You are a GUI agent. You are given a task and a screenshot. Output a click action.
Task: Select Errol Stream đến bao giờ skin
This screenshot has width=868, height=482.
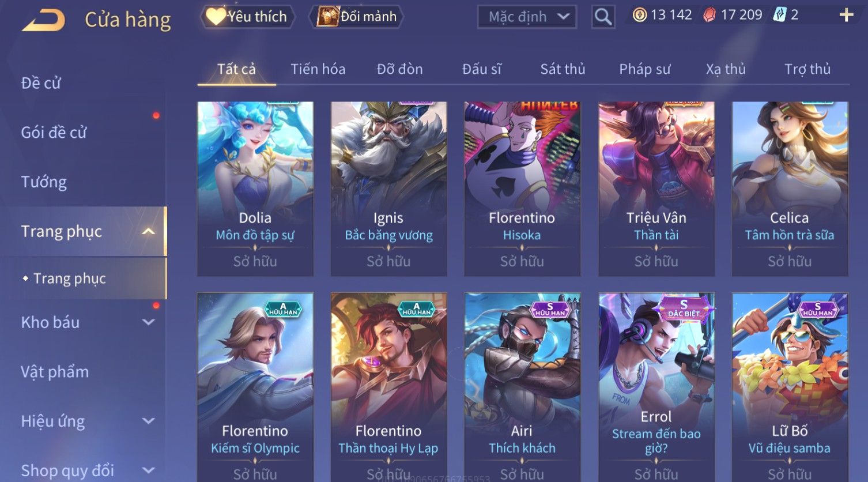coord(656,387)
